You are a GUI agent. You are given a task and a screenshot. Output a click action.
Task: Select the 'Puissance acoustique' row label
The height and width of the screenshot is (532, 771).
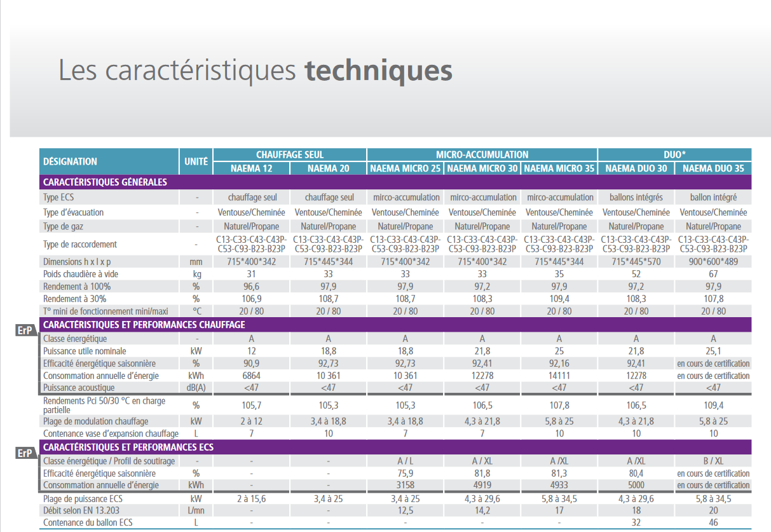79,388
